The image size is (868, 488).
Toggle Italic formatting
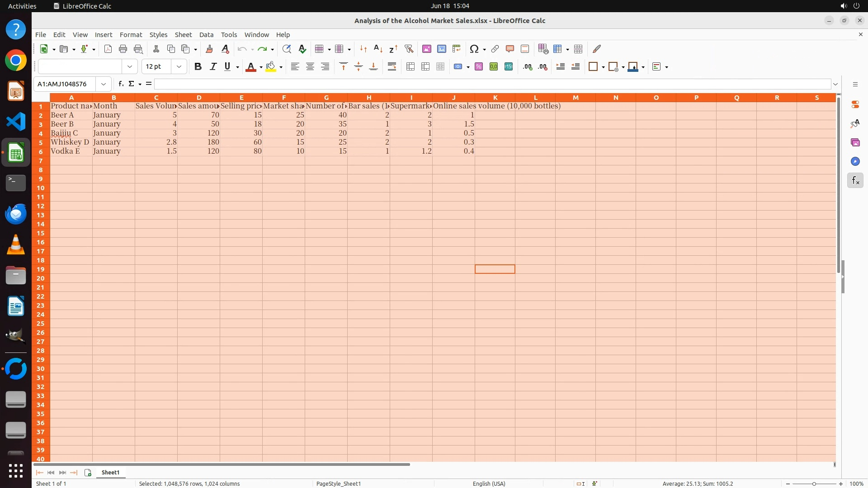click(213, 67)
